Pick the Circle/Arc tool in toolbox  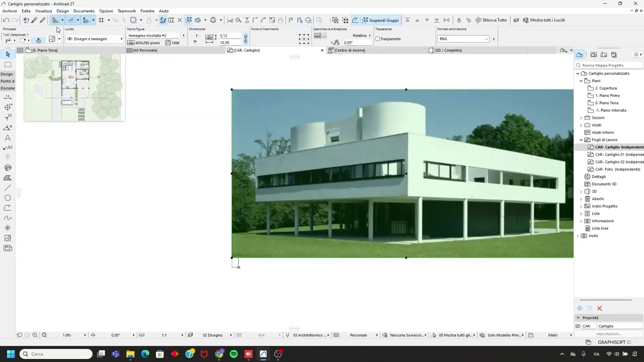pos(8,198)
